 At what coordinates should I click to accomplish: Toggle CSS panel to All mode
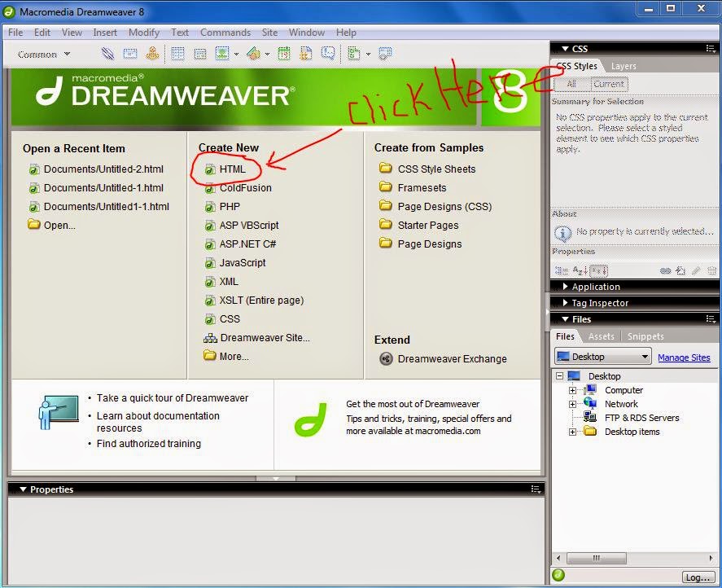(571, 84)
